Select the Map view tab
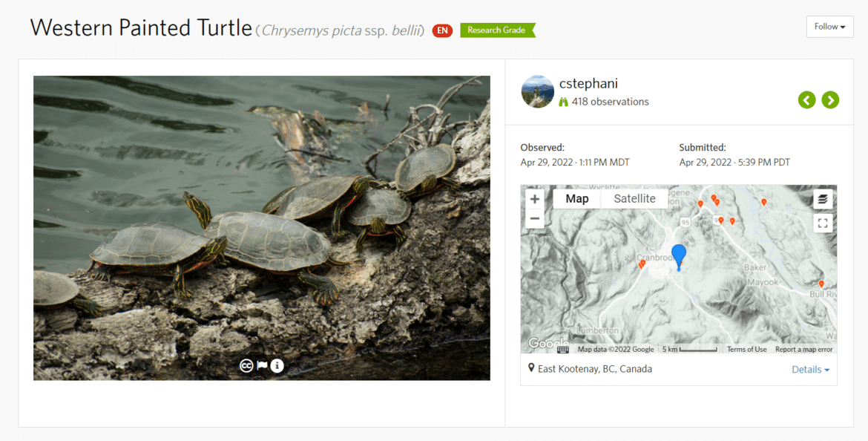Image resolution: width=868 pixels, height=441 pixels. [576, 198]
